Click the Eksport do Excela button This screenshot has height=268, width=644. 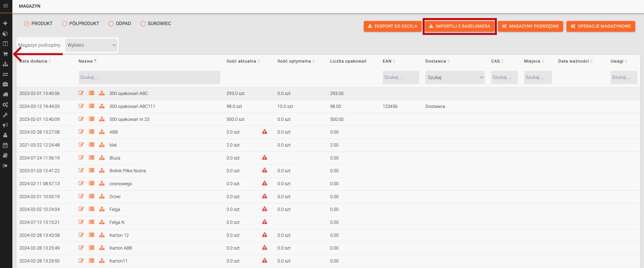(x=392, y=26)
